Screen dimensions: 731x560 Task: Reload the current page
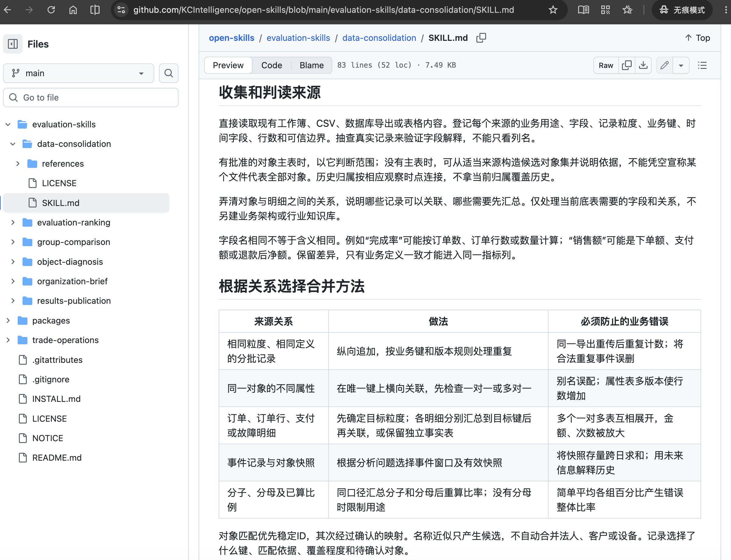coord(51,10)
